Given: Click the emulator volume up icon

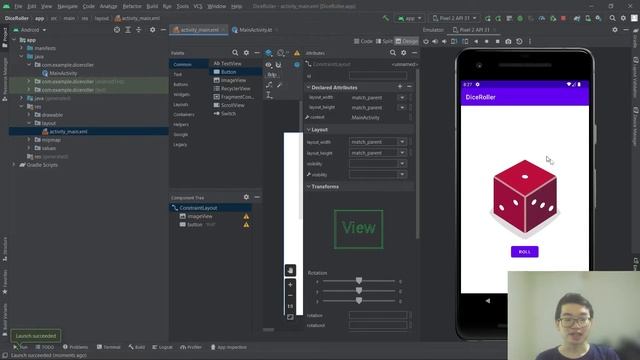Looking at the screenshot, I should click(435, 41).
